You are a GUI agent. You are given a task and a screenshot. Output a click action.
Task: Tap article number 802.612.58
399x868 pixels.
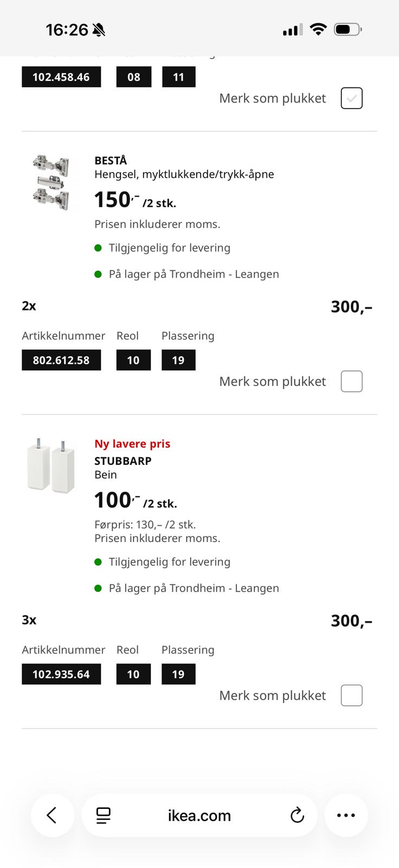61,360
